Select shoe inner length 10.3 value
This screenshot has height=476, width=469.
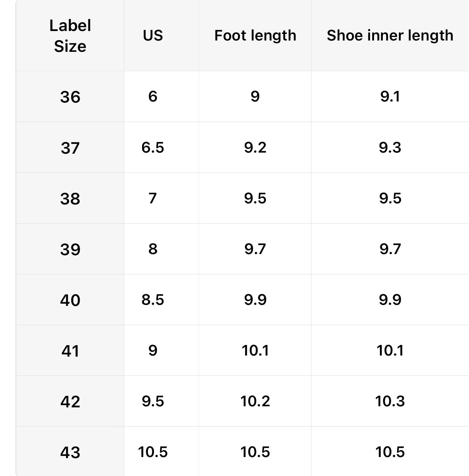click(390, 401)
